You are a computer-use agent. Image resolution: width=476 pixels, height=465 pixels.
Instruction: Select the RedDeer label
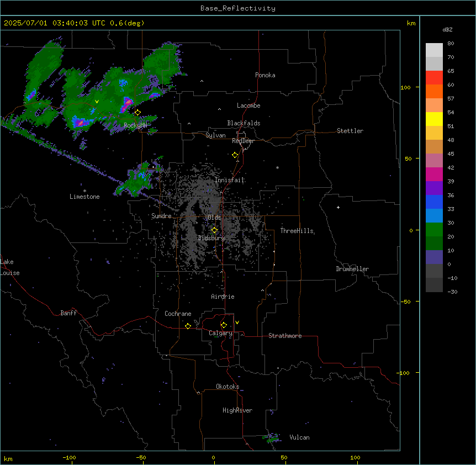point(244,141)
